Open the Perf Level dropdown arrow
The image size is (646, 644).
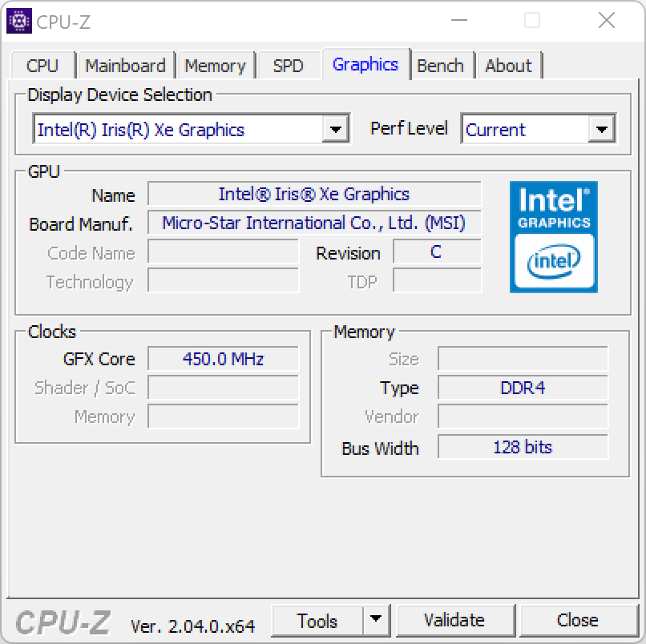coord(601,129)
